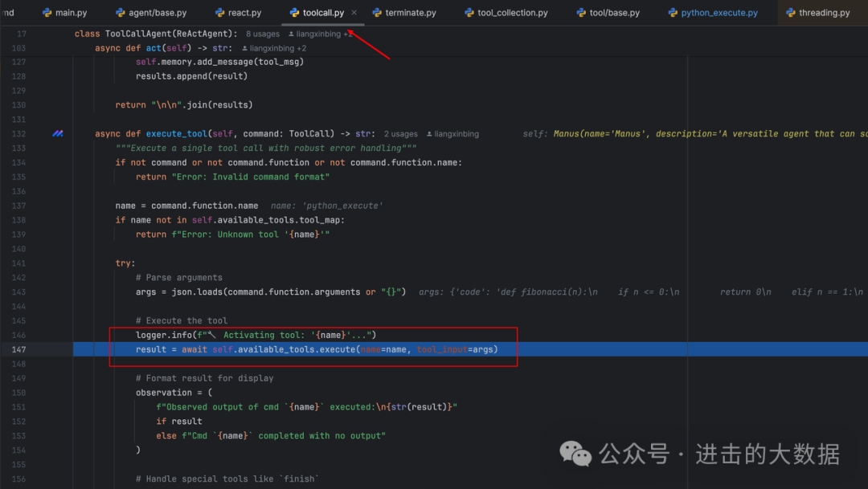Image resolution: width=868 pixels, height=489 pixels.
Task: Click the 'try:' keyword on line 141
Action: (125, 263)
